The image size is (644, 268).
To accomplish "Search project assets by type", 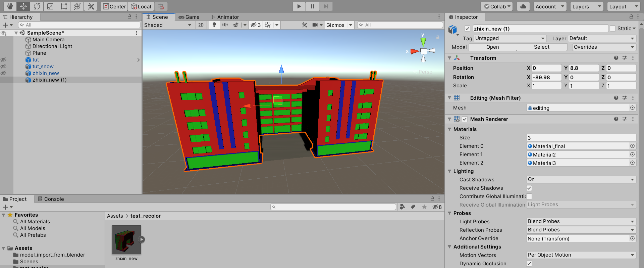I will tap(402, 207).
